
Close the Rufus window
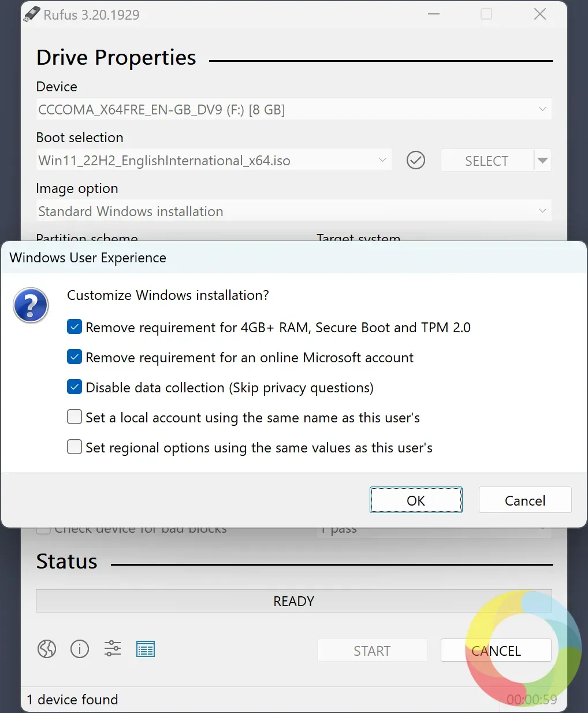(540, 14)
